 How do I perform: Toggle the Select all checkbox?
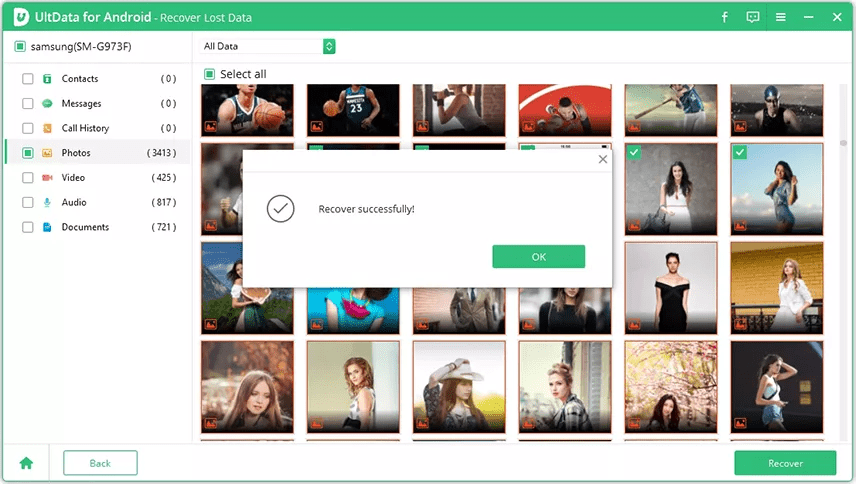click(x=210, y=74)
